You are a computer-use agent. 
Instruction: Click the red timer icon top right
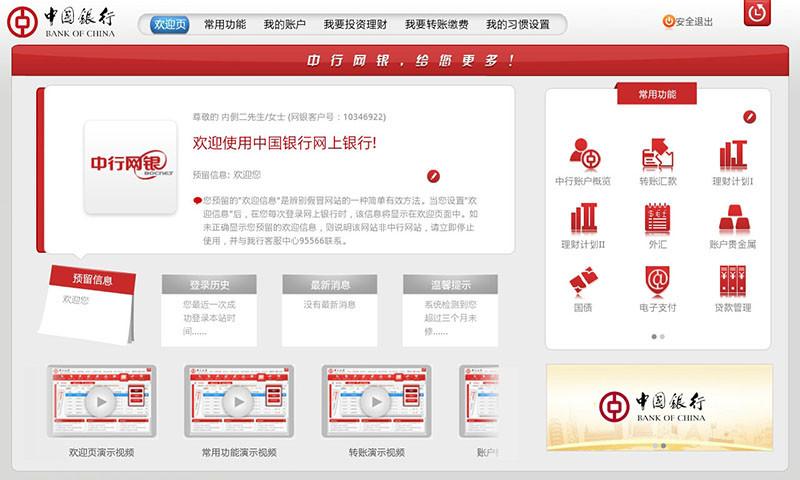tap(757, 12)
